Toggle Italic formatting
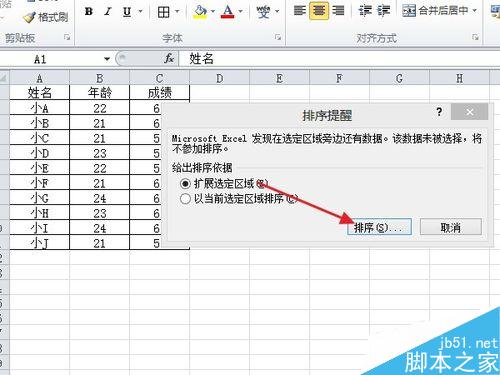Viewport: 500px width, 375px height. pyautogui.click(x=107, y=12)
